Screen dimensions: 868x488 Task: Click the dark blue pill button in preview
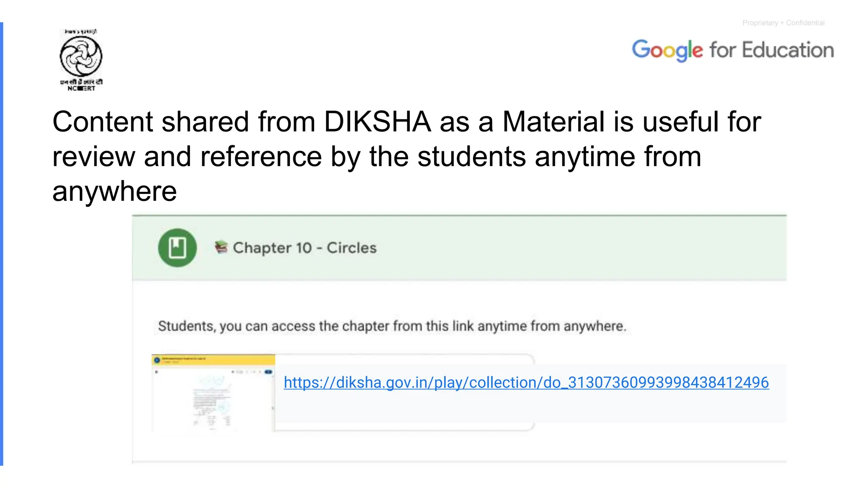(268, 372)
